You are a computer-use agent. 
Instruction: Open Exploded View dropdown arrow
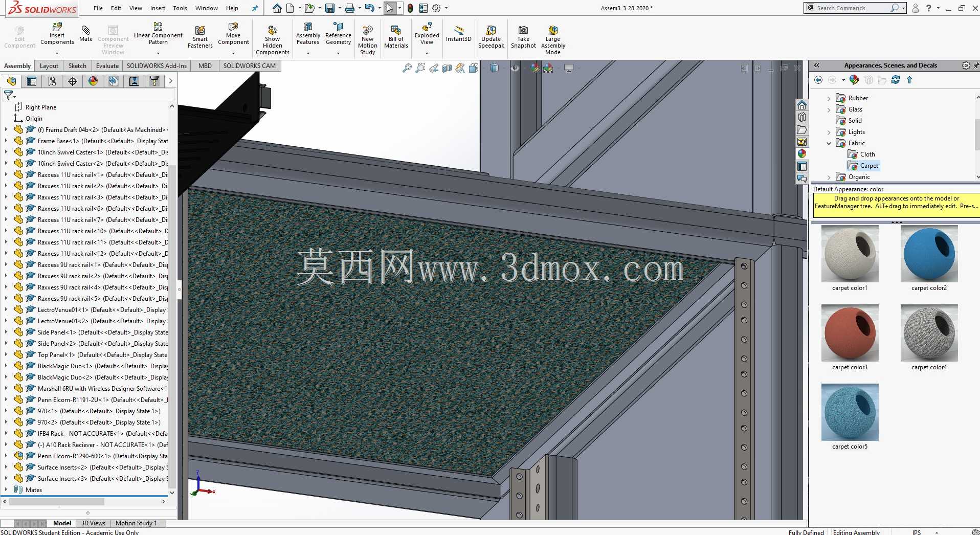pos(427,53)
